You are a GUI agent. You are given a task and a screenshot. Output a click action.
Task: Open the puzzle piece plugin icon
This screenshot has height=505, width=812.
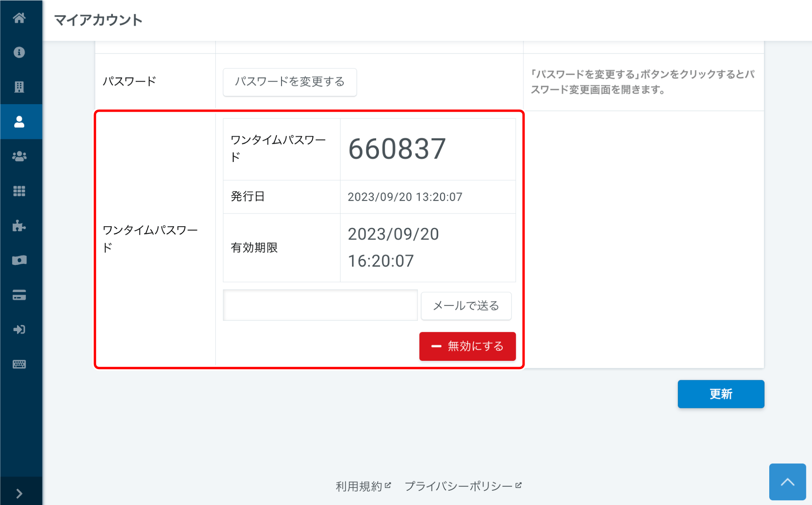(x=19, y=226)
